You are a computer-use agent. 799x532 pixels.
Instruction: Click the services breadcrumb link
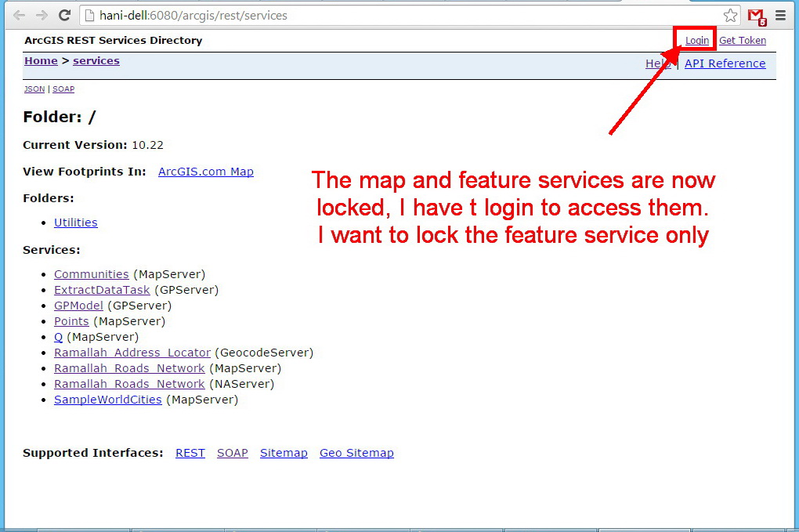pyautogui.click(x=96, y=60)
